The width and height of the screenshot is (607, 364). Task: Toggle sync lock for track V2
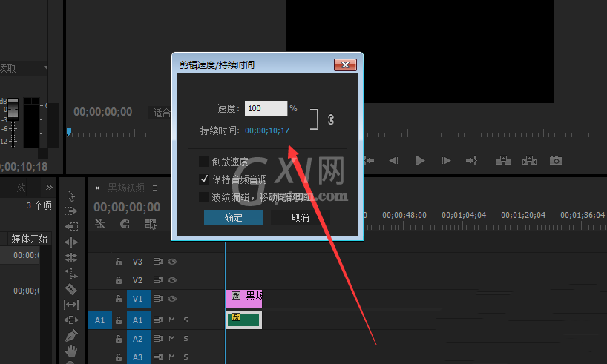[157, 279]
